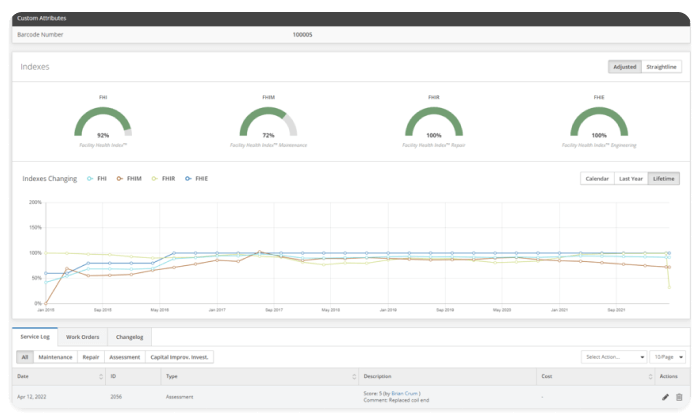Sort by the Type column arrows
This screenshot has height=420, width=700.
pos(354,376)
